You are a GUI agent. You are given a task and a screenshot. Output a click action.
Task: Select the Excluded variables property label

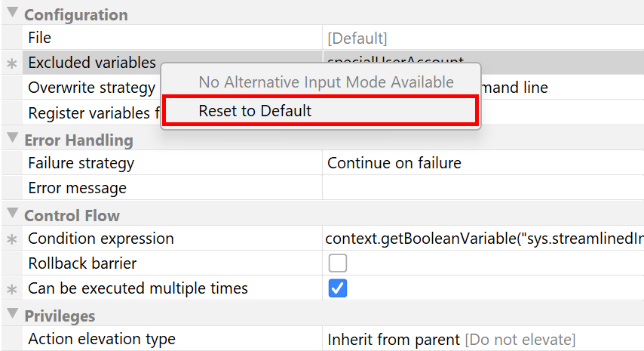tap(92, 63)
